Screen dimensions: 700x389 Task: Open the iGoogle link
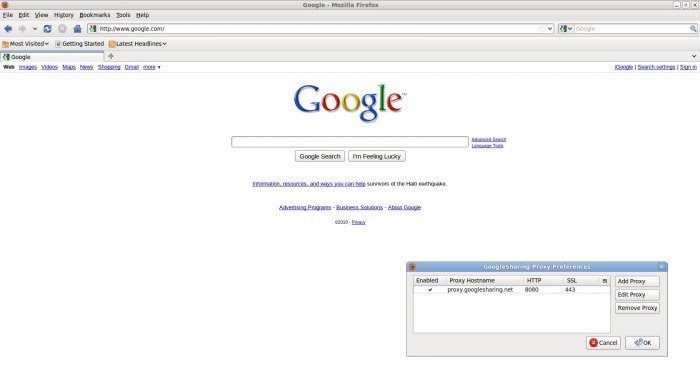coord(624,67)
